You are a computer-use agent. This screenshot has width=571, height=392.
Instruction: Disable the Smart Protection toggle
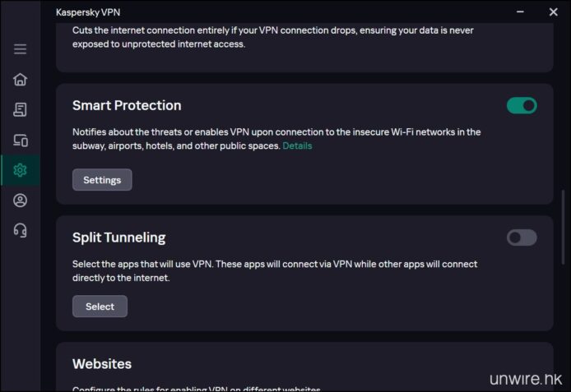click(522, 105)
